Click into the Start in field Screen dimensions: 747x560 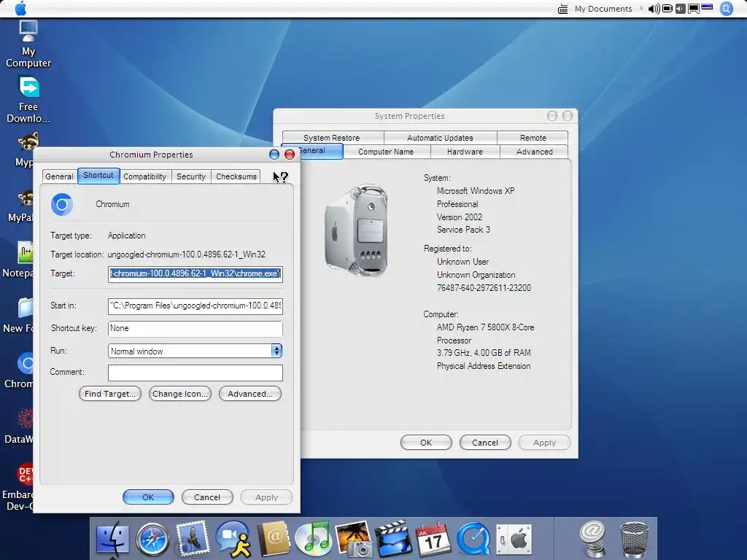(196, 306)
